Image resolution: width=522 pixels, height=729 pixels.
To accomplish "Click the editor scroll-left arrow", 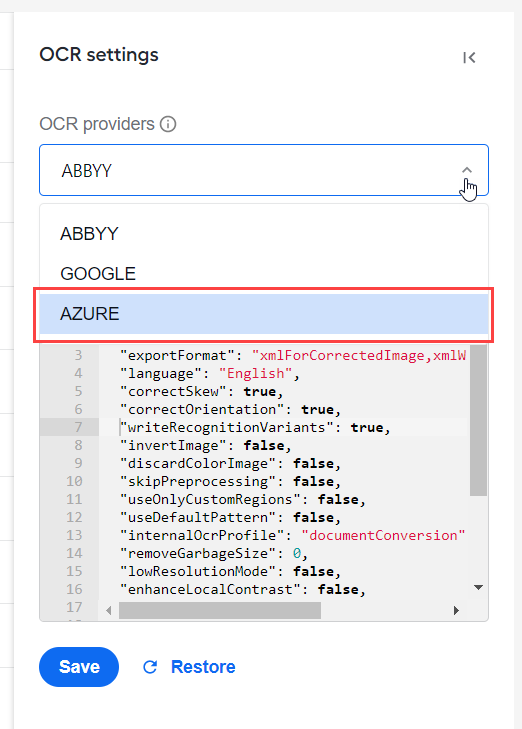I will (x=108, y=610).
